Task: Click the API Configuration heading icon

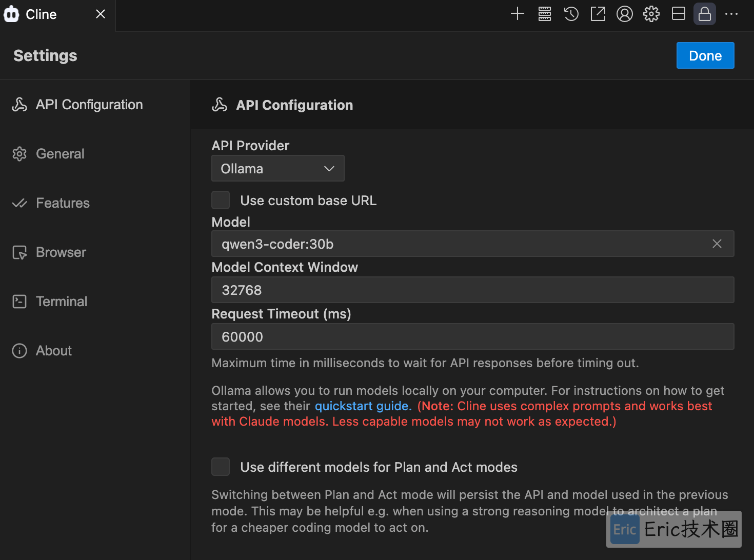Action: pyautogui.click(x=220, y=105)
